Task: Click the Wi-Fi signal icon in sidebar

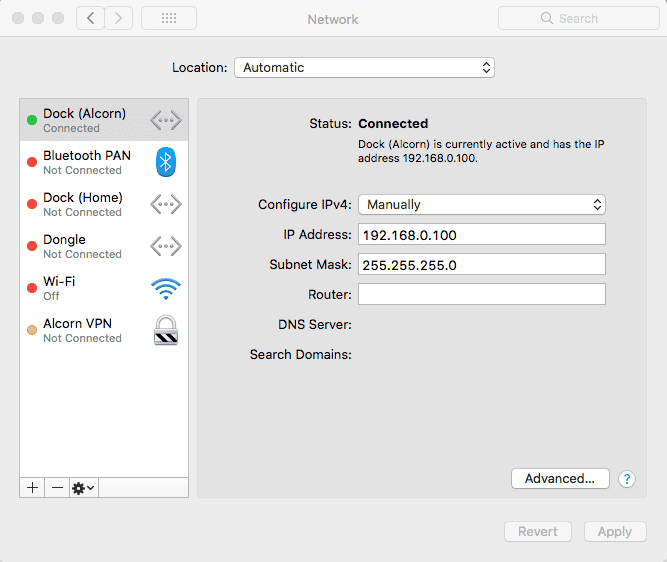Action: coord(166,289)
